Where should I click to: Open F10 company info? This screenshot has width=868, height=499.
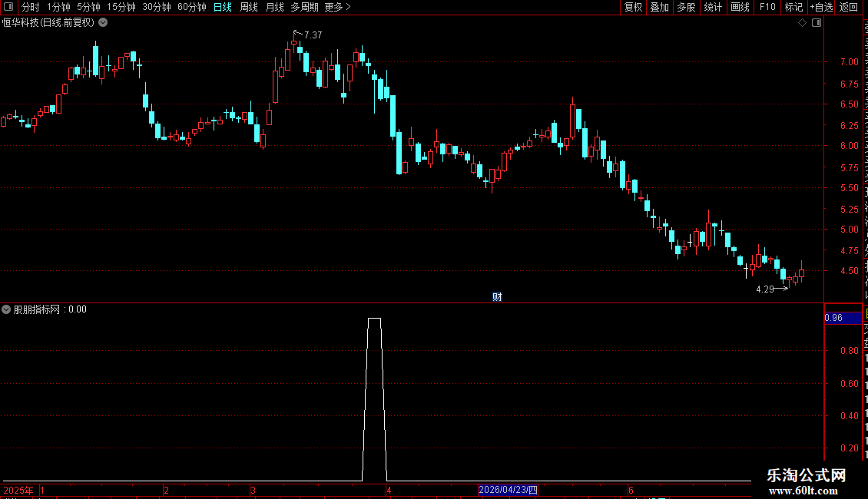pyautogui.click(x=767, y=7)
